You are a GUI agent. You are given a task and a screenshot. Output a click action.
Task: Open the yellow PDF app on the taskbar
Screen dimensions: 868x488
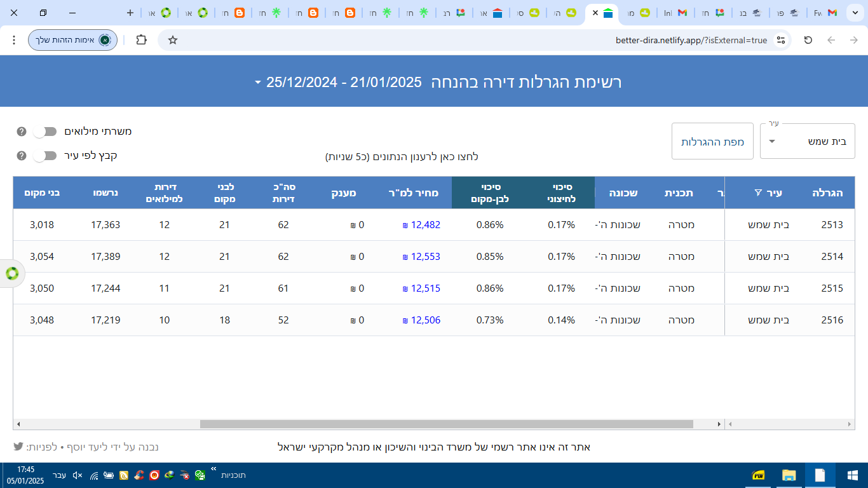point(759,475)
